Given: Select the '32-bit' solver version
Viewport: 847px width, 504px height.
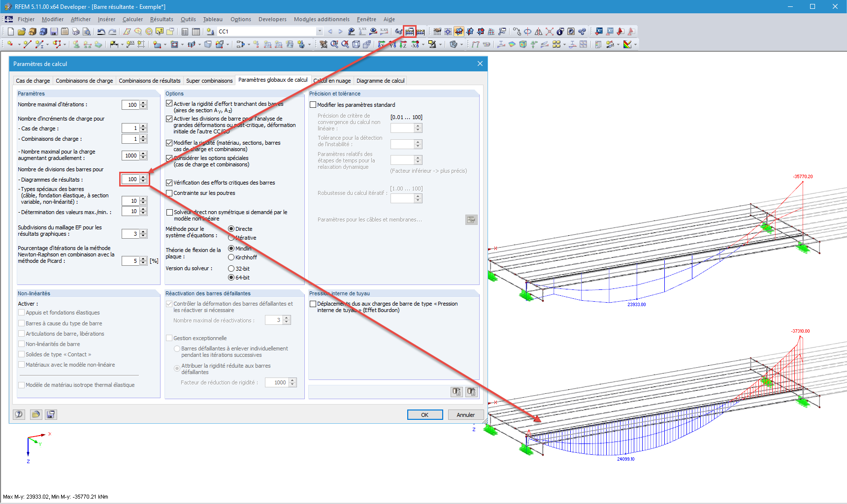Looking at the screenshot, I should [231, 269].
